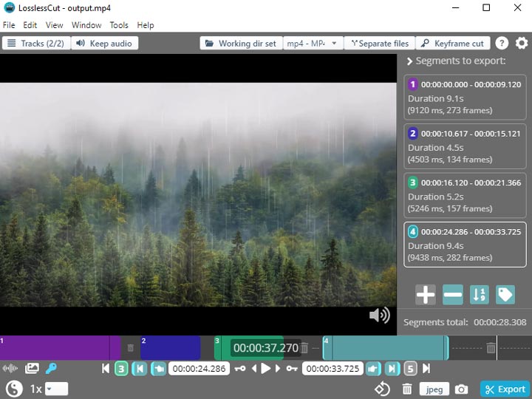Open the Edit menu
The height and width of the screenshot is (399, 532).
(30, 25)
